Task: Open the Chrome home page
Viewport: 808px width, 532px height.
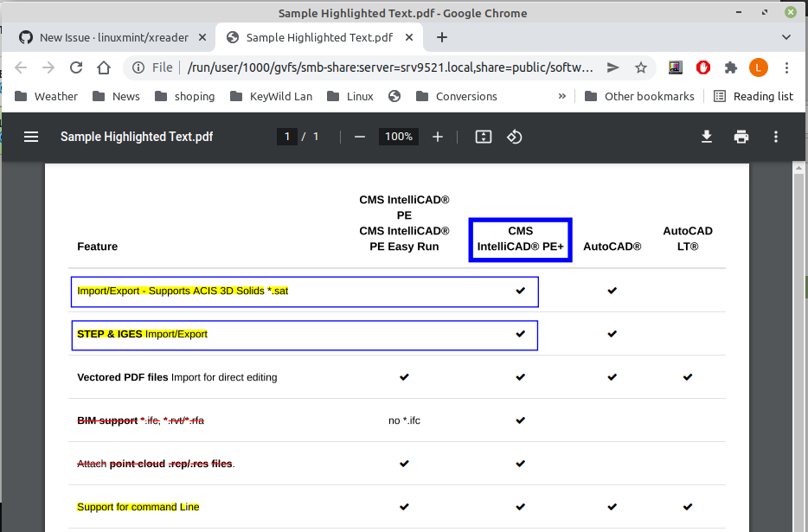Action: coord(104,67)
